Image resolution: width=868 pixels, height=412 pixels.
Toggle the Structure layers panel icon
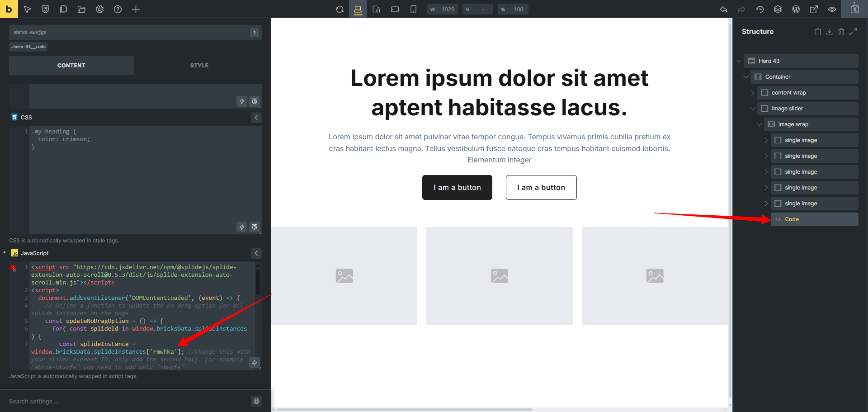(x=778, y=9)
